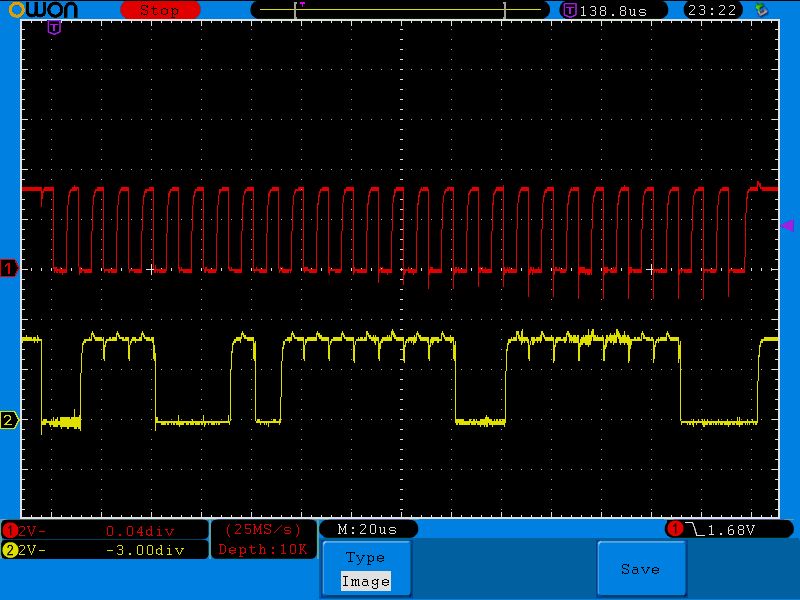
Task: Click the USB connection icon near clock
Action: click(763, 10)
